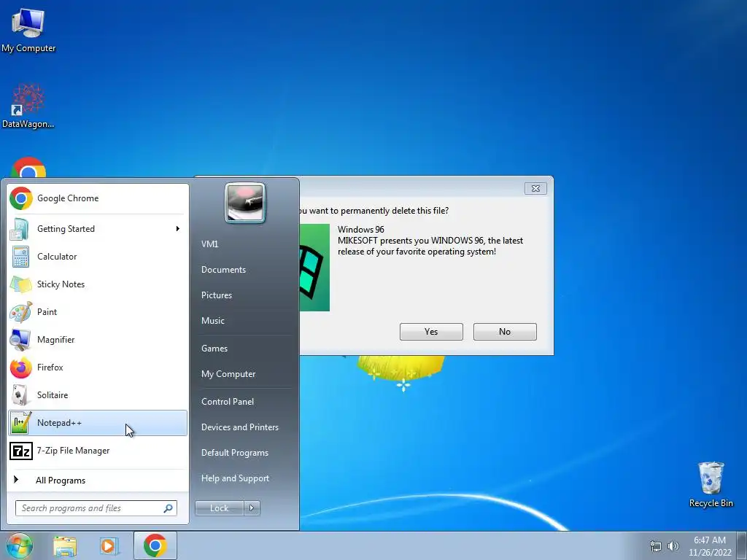747x560 pixels.
Task: Open VM1 user folder
Action: tap(209, 244)
